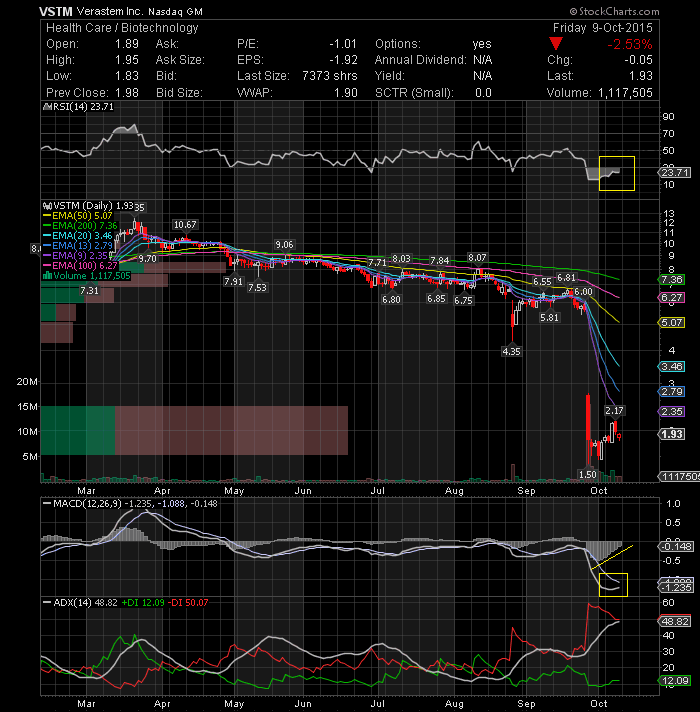Click the 'RSI(14) 23.71' panel label

[x=83, y=107]
